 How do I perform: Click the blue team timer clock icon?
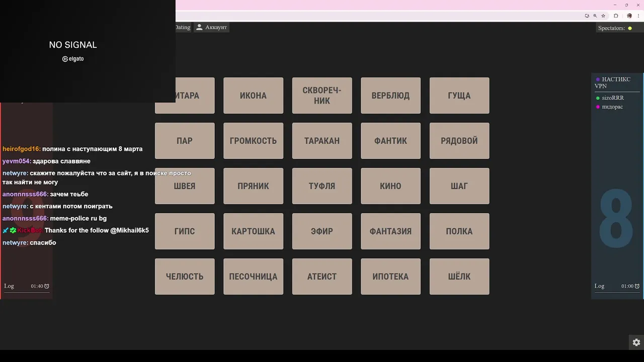tap(637, 286)
